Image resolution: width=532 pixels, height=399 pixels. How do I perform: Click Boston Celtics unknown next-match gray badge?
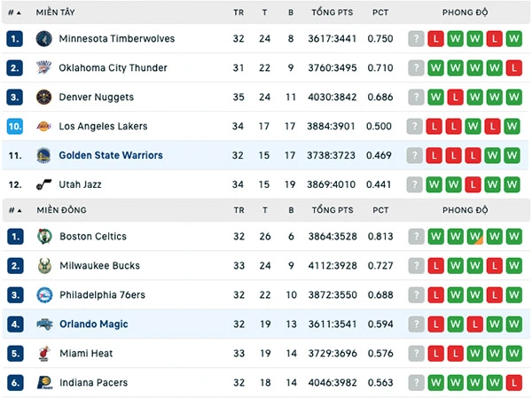417,237
